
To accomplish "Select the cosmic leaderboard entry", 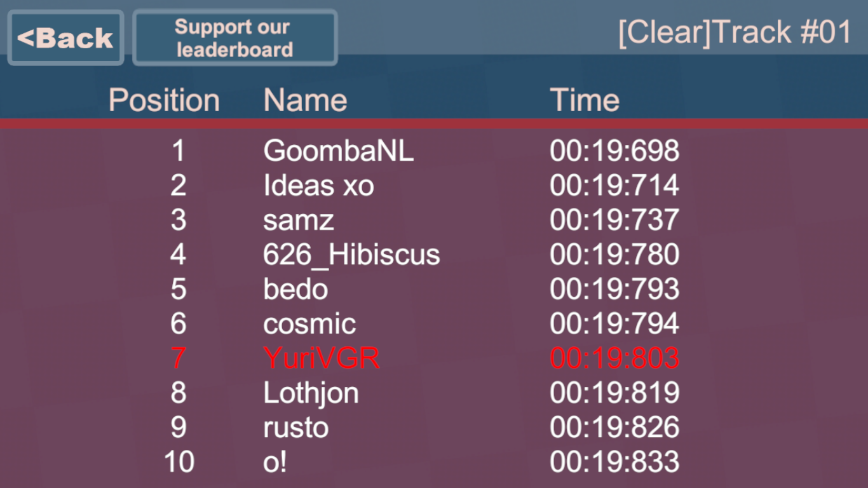I will click(x=309, y=324).
